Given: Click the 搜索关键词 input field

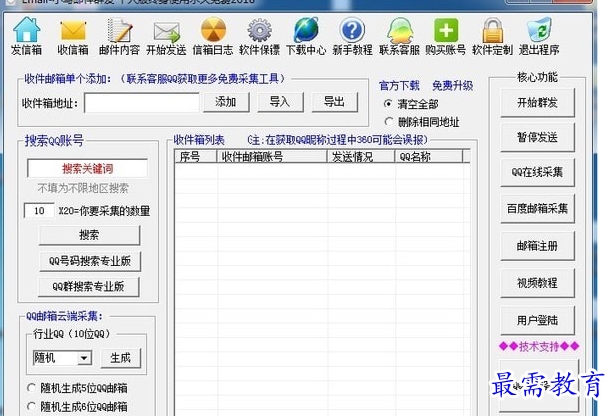Looking at the screenshot, I should 87,169.
